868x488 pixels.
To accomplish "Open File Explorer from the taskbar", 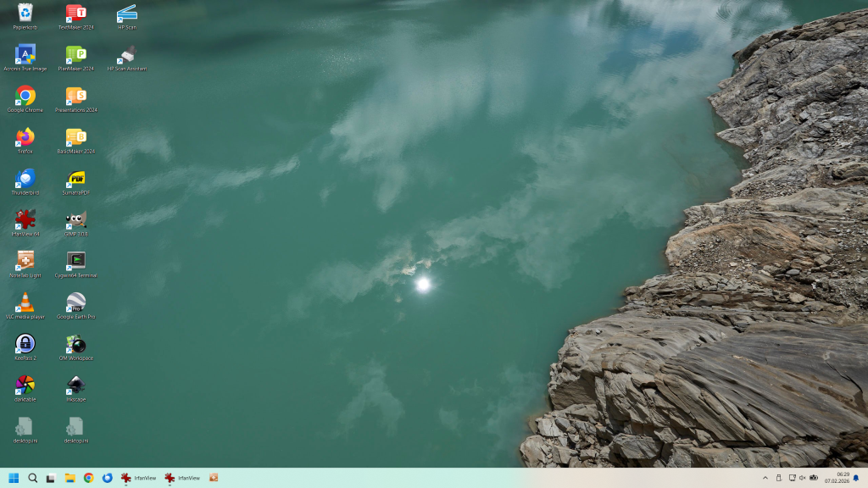I will click(70, 478).
